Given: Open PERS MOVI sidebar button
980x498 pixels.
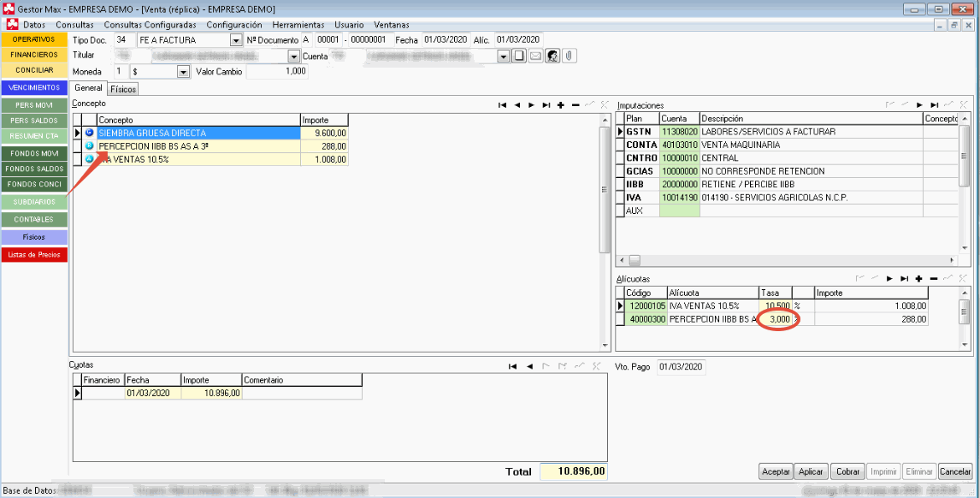Looking at the screenshot, I should (33, 105).
